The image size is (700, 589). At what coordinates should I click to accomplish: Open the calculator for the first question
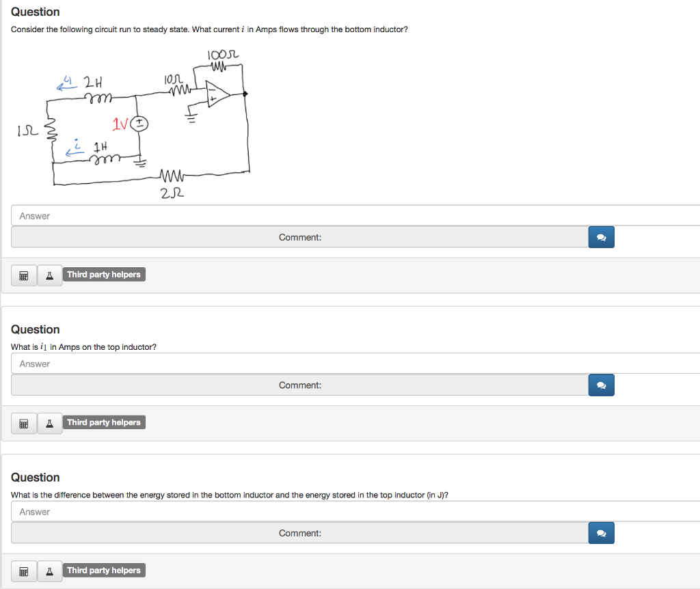click(x=23, y=275)
